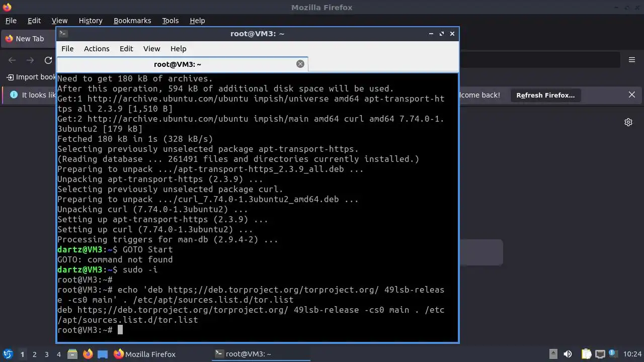The image size is (644, 362).
Task: Switch to workspace 3
Action: pyautogui.click(x=46, y=354)
